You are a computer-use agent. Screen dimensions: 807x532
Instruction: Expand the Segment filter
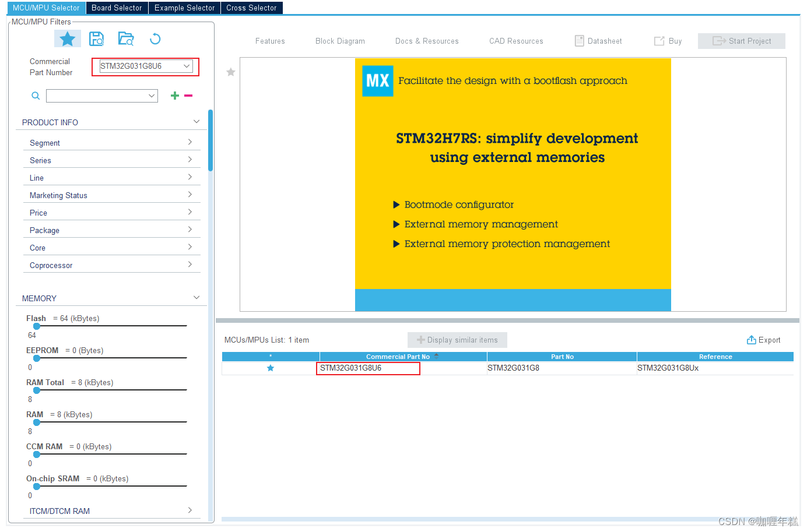click(111, 143)
